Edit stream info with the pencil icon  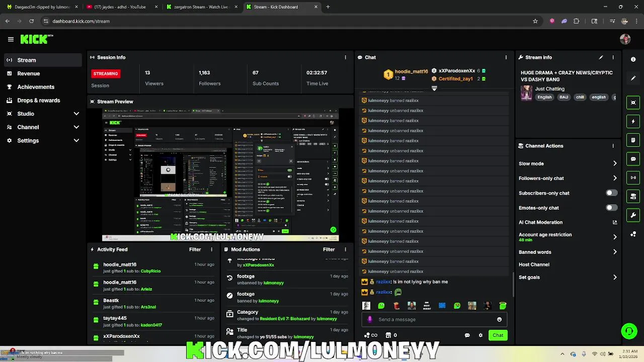click(601, 57)
